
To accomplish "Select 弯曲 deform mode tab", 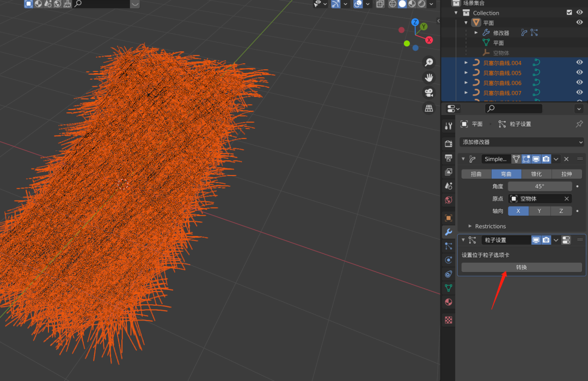I will (506, 174).
